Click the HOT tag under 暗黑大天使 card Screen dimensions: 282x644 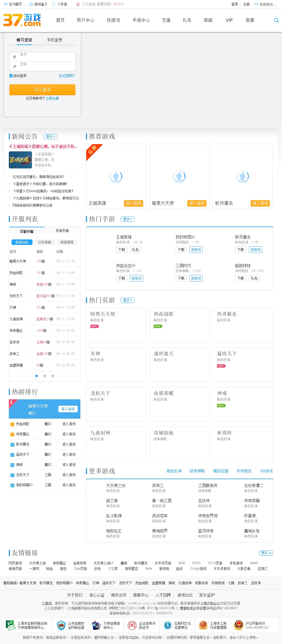94,326
